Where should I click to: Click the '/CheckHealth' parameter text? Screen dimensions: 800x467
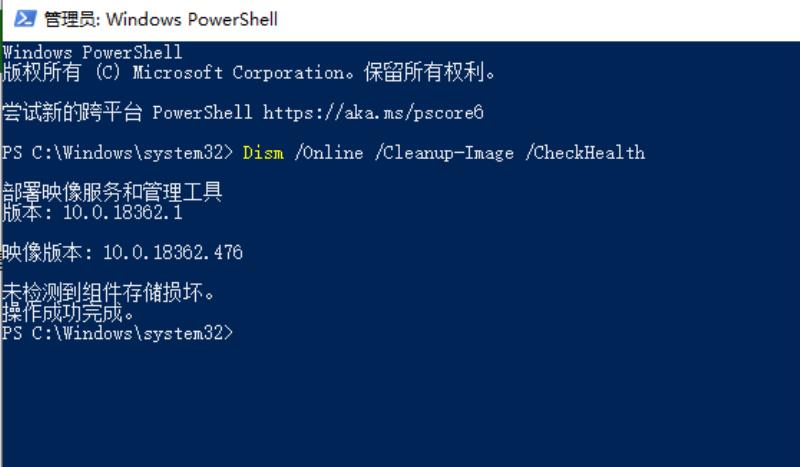[x=585, y=153]
